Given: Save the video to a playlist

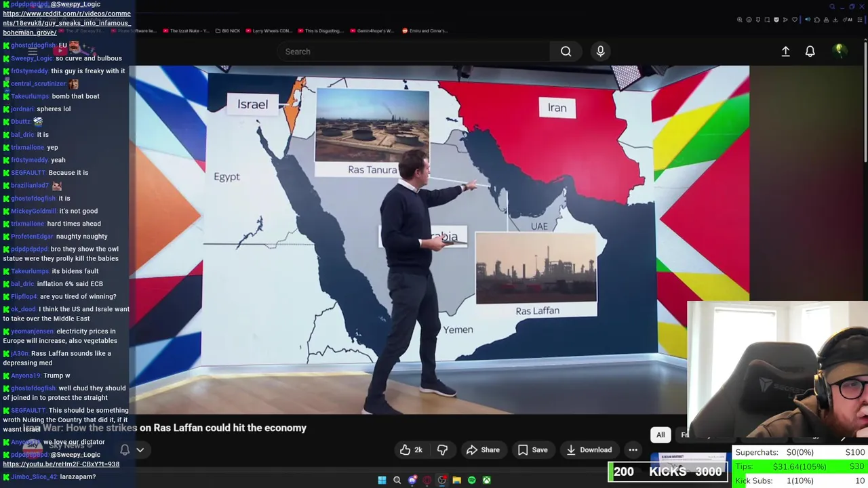Looking at the screenshot, I should click(x=532, y=449).
